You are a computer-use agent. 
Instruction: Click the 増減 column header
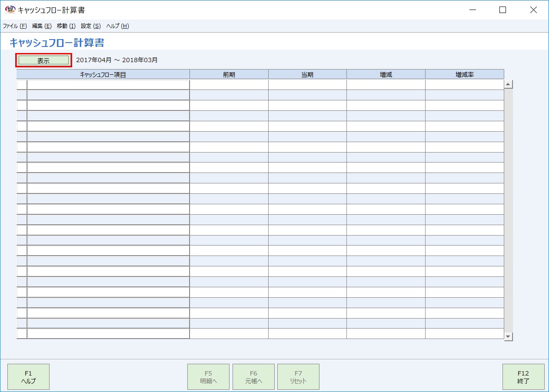386,75
